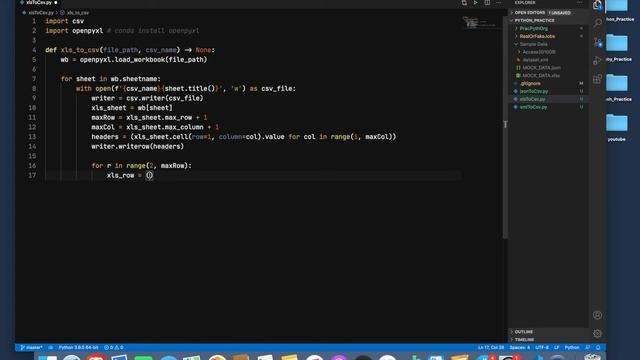The height and width of the screenshot is (360, 640).
Task: Run the Python file with play icon
Action: click(476, 3)
